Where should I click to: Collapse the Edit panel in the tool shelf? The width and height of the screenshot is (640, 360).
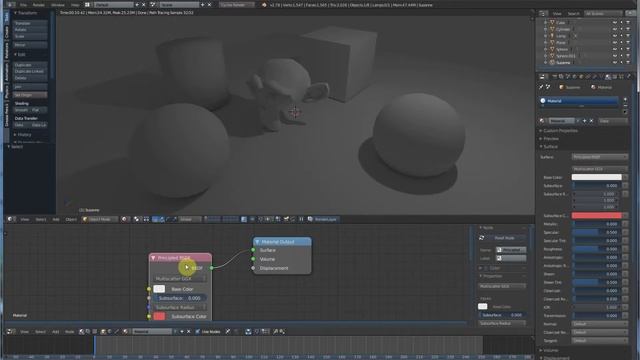pyautogui.click(x=20, y=54)
